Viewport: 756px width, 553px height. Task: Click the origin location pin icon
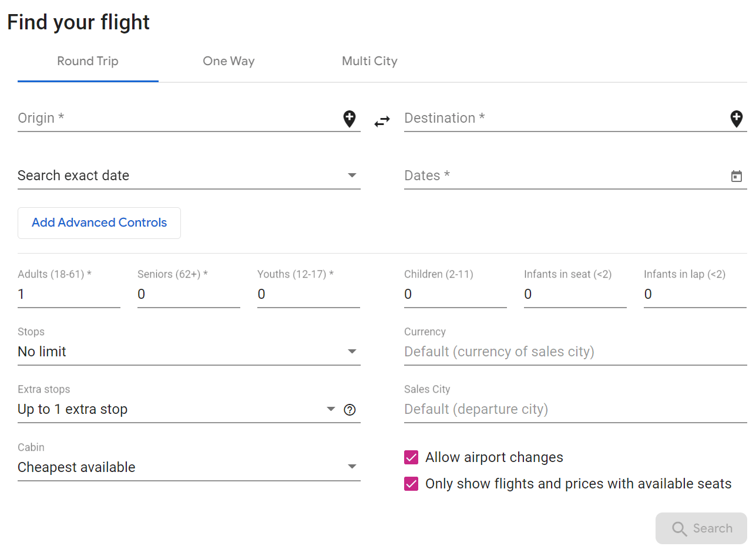(x=350, y=119)
